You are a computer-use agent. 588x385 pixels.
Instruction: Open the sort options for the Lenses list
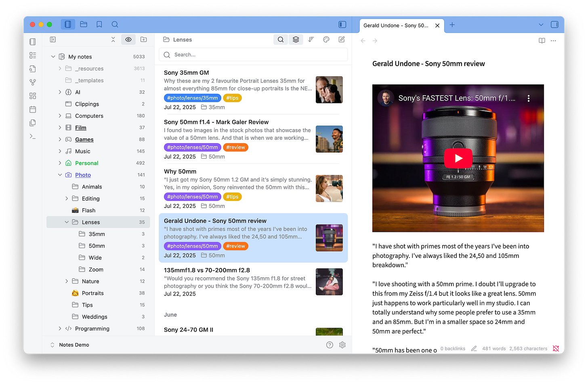pyautogui.click(x=311, y=39)
